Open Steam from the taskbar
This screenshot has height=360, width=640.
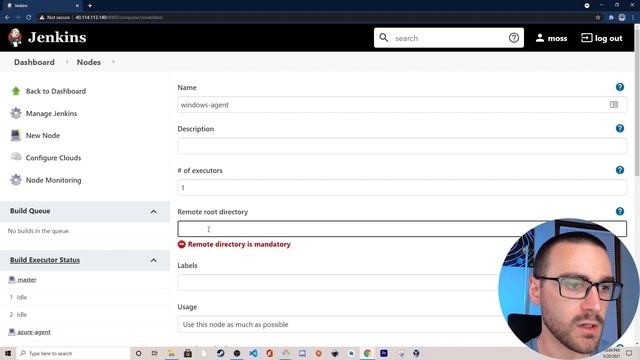(220, 353)
